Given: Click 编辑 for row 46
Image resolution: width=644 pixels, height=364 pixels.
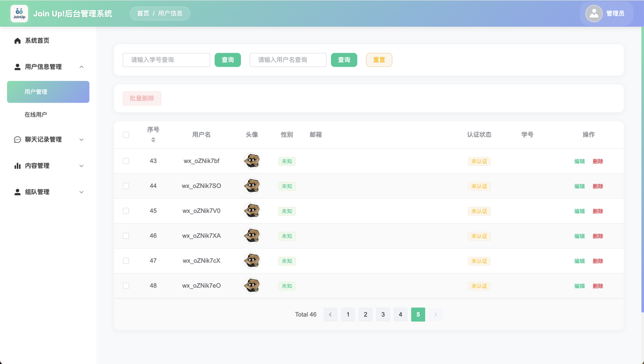Looking at the screenshot, I should [580, 236].
